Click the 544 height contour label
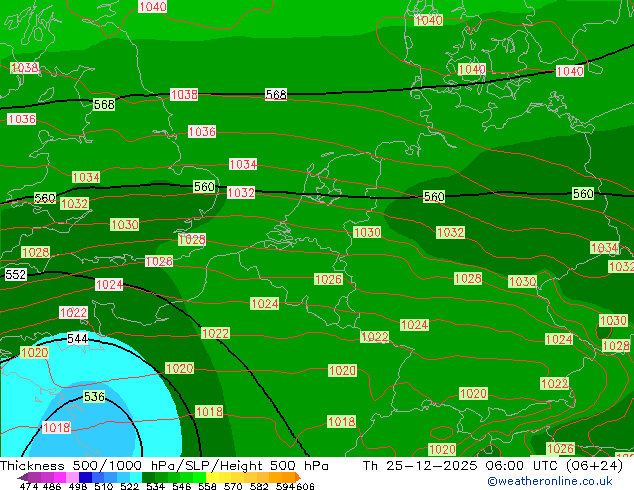Viewport: 634px width, 490px height. (x=78, y=340)
